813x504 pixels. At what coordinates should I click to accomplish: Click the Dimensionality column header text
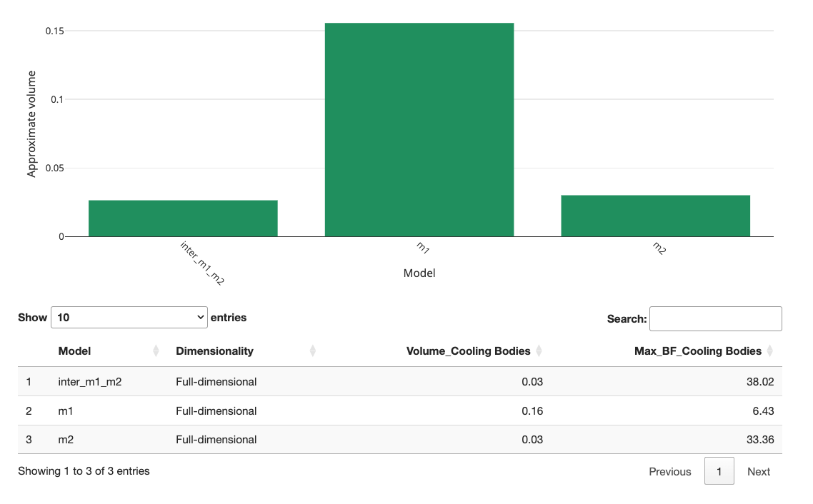point(214,351)
